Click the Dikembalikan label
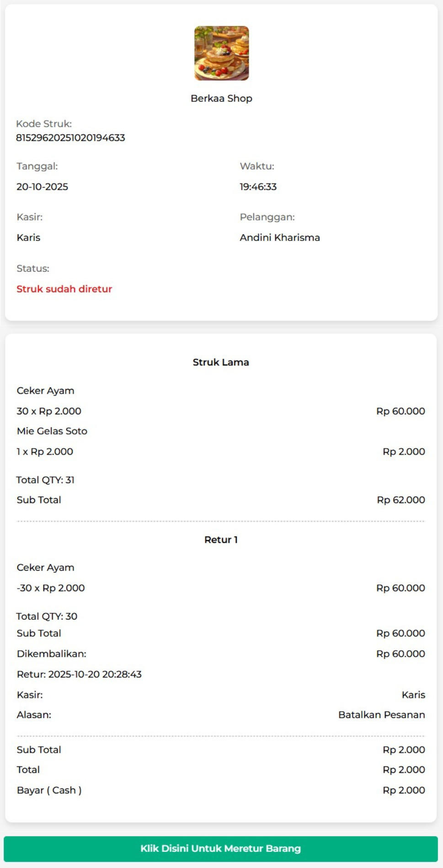The height and width of the screenshot is (868, 443). point(51,654)
